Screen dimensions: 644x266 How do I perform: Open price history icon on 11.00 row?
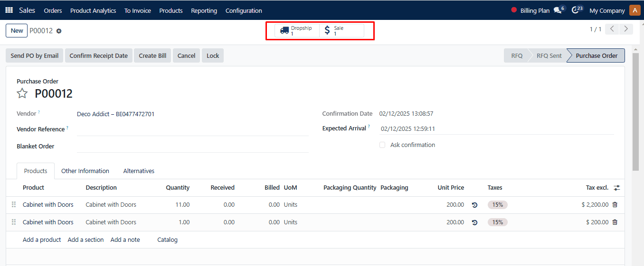pyautogui.click(x=474, y=205)
